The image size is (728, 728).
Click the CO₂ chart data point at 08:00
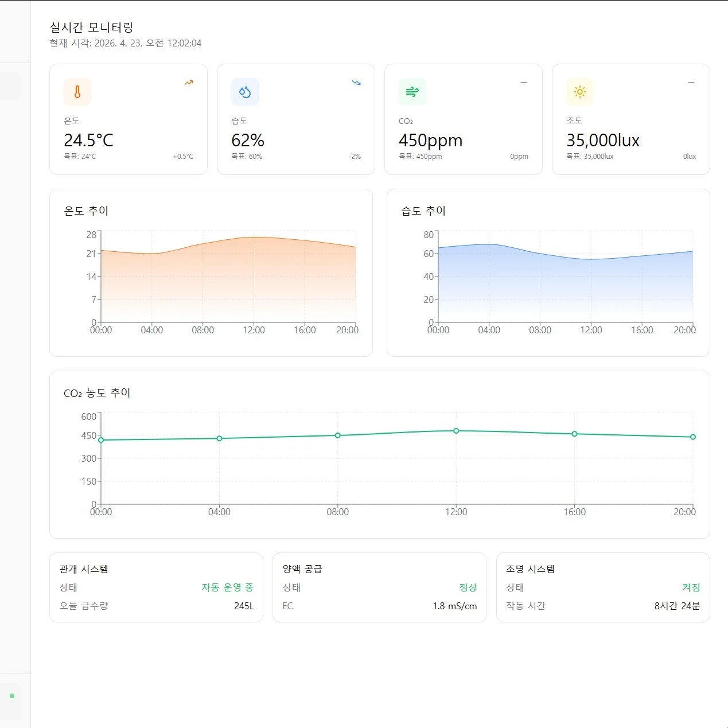(x=338, y=435)
